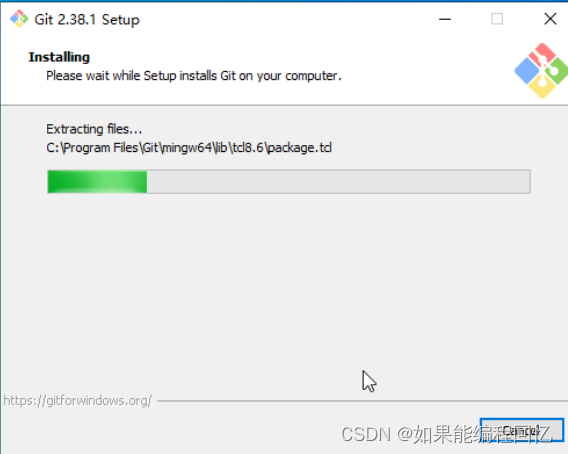Click "Program Files" in the extraction path

click(x=101, y=148)
